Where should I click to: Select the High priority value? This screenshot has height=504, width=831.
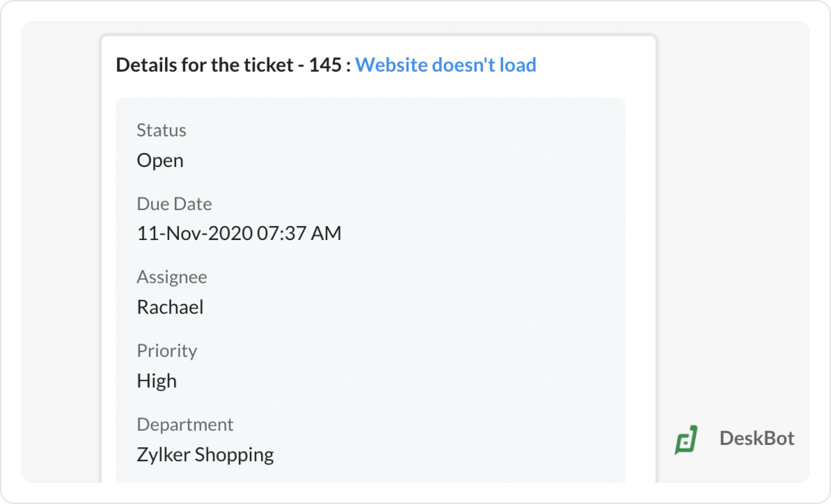[157, 381]
